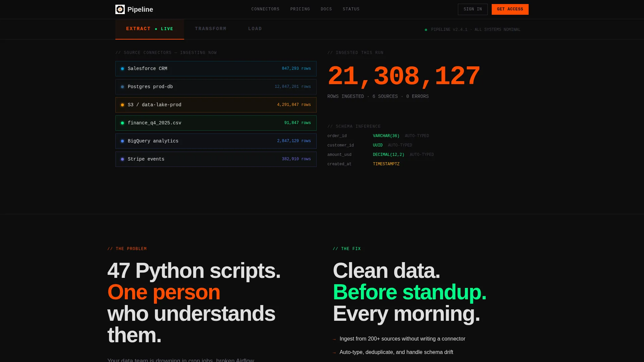Select the Extract tab

(150, 29)
